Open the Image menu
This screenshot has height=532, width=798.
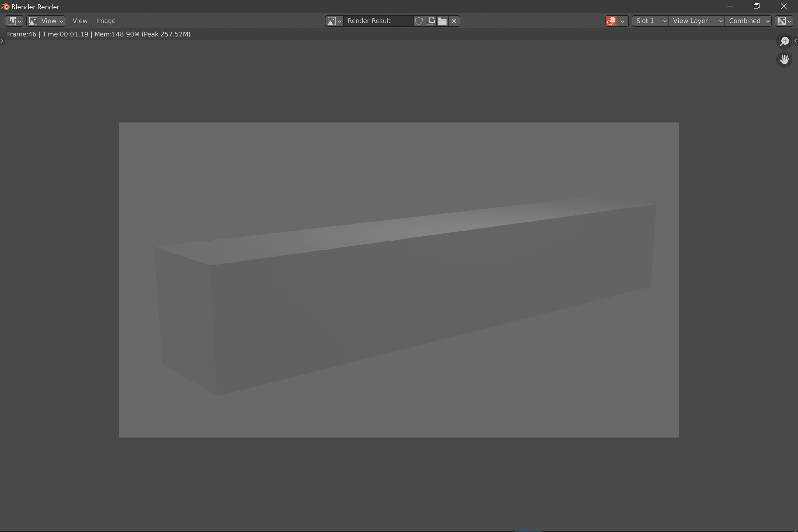tap(106, 21)
